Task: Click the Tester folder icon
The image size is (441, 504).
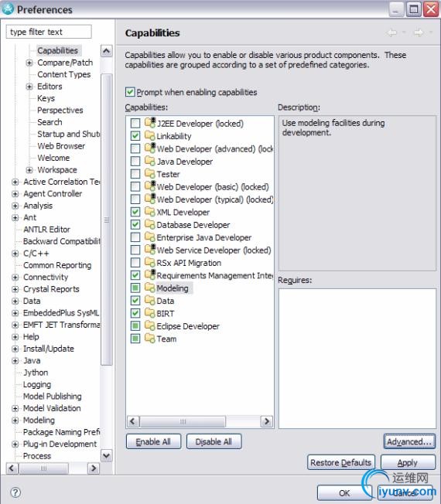Action: point(150,174)
